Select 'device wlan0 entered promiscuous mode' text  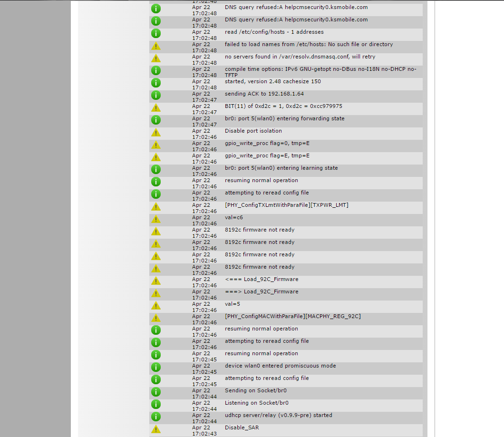[x=280, y=366]
